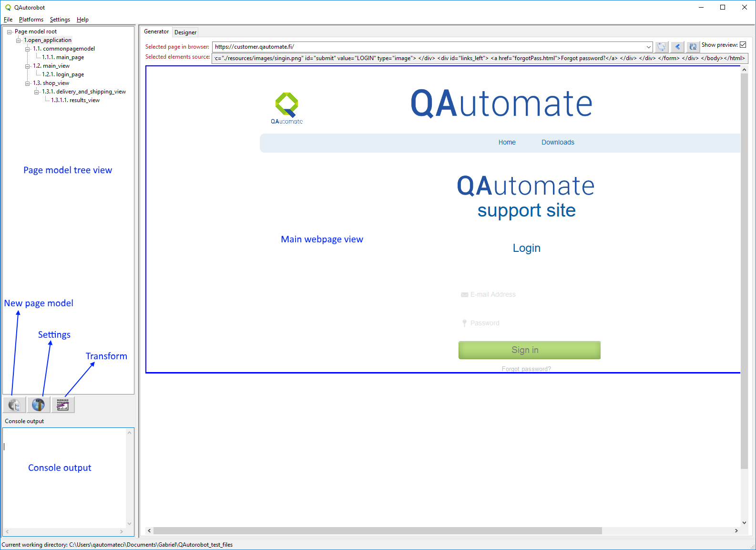
Task: Click the refresh browser icon
Action: [693, 47]
